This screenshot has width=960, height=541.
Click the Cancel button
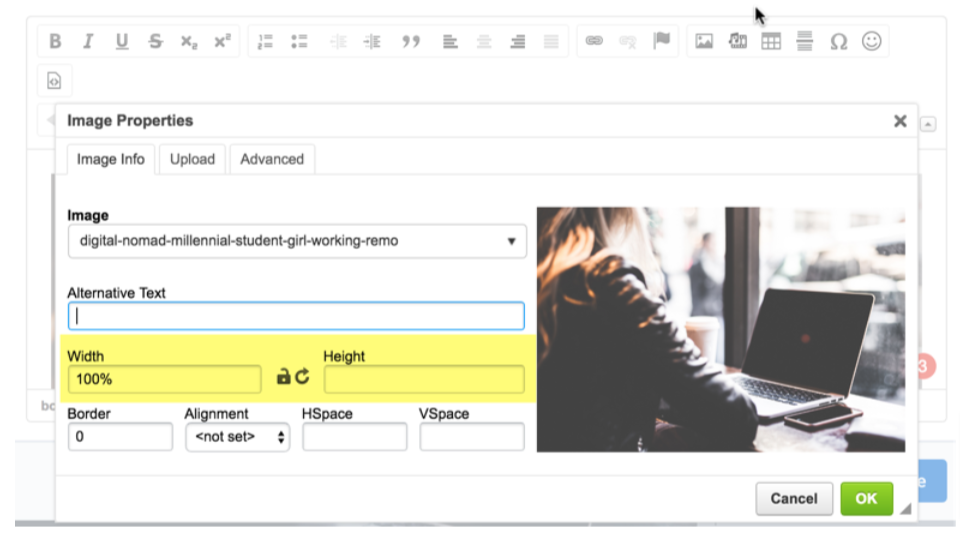tap(794, 498)
